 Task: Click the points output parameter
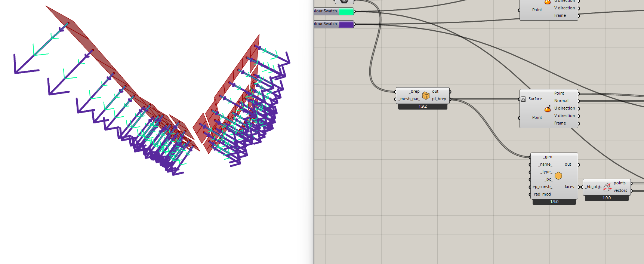(x=619, y=183)
